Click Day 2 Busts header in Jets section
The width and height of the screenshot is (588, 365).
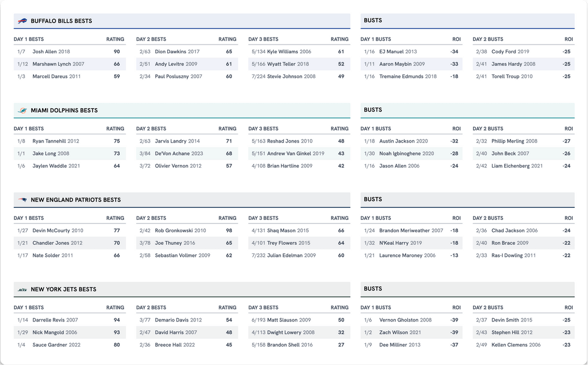point(488,308)
